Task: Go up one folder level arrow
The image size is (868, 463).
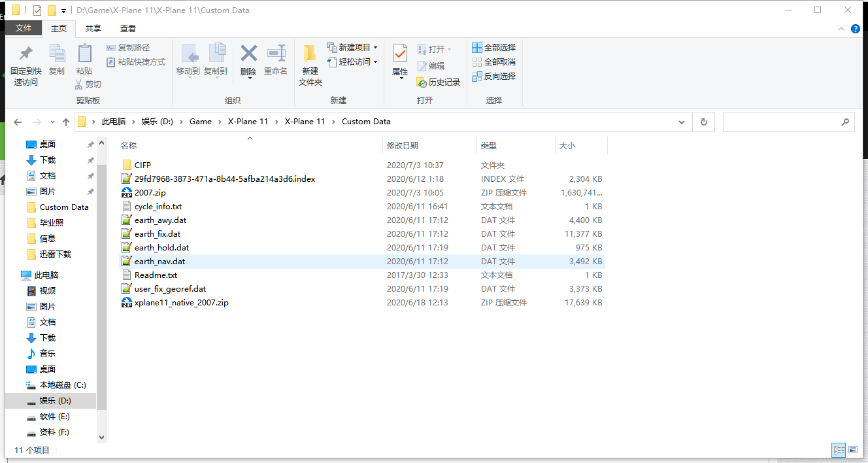Action: click(x=66, y=122)
